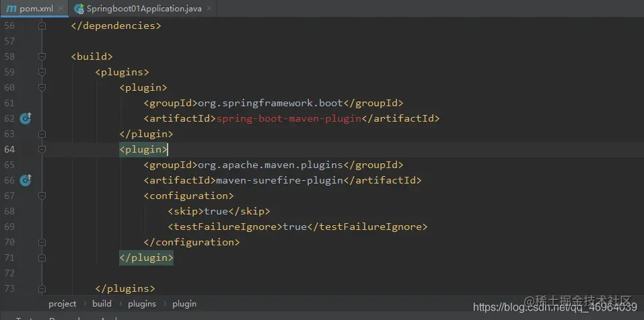Click the opening configuration tag
The height and width of the screenshot is (320, 644).
pyautogui.click(x=188, y=196)
